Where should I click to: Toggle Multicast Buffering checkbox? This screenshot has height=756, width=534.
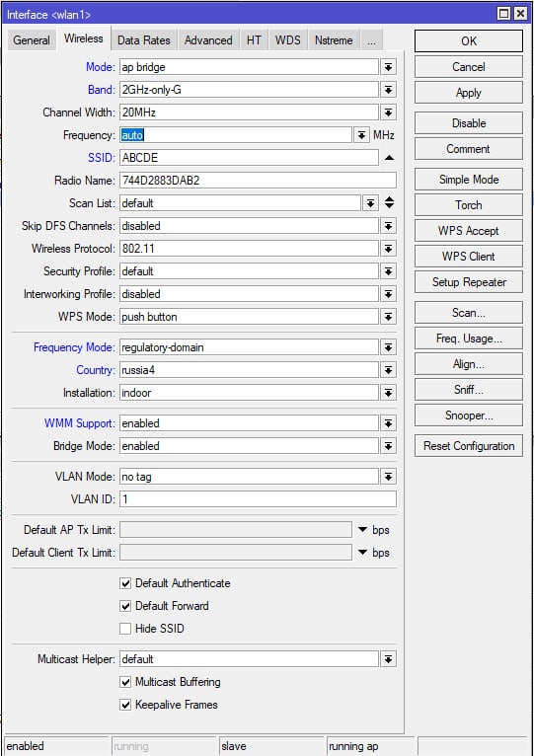point(125,682)
